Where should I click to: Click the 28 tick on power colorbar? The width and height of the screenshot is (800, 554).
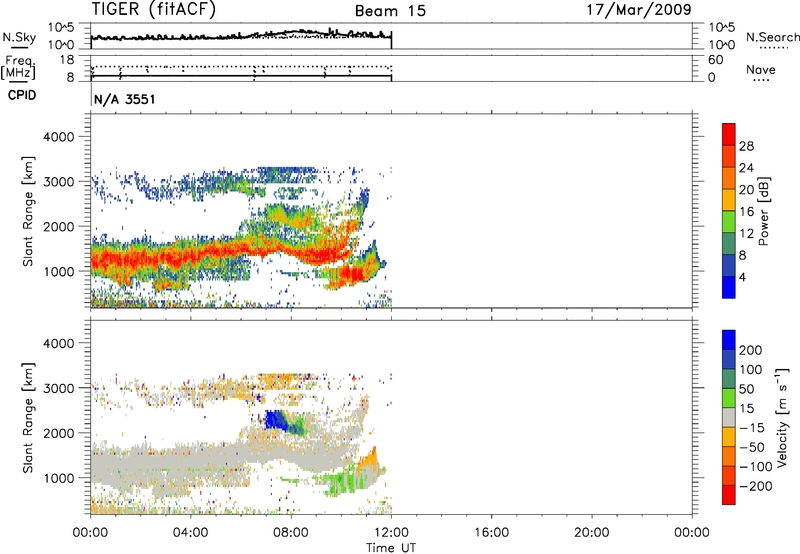click(x=746, y=146)
